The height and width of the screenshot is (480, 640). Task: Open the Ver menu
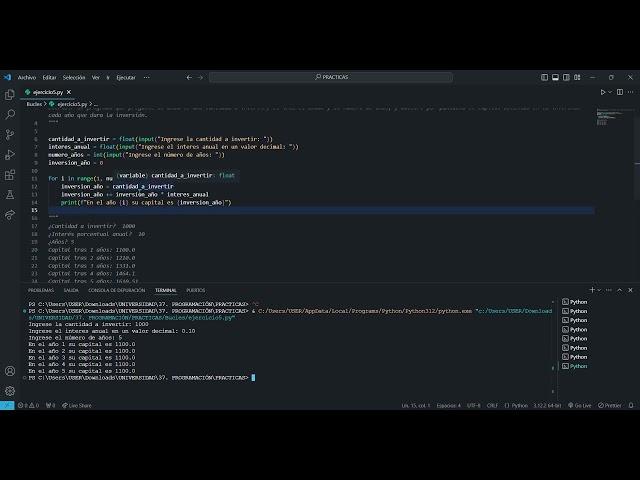click(96, 77)
